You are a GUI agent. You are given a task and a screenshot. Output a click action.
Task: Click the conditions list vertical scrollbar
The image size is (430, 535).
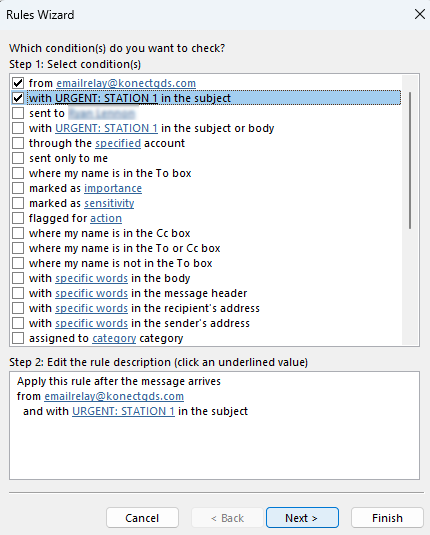tap(410, 160)
